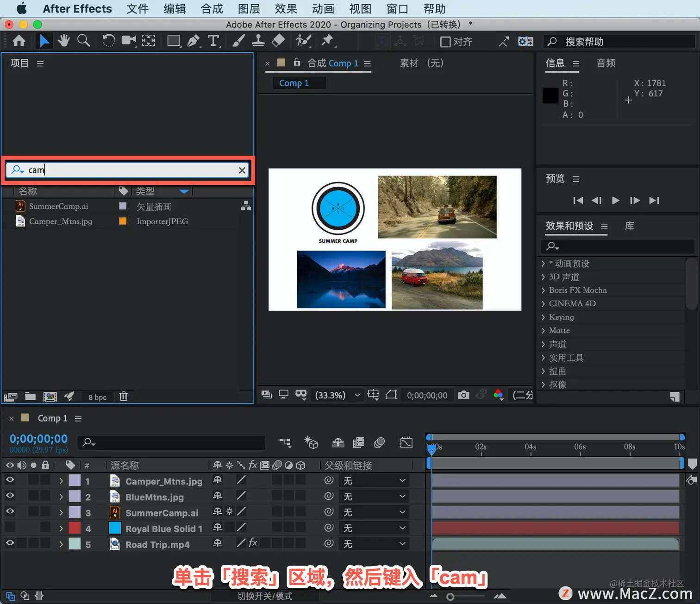Screen dimensions: 700x604
Task: Select the Pan Behind anchor point tool
Action: coord(149,41)
